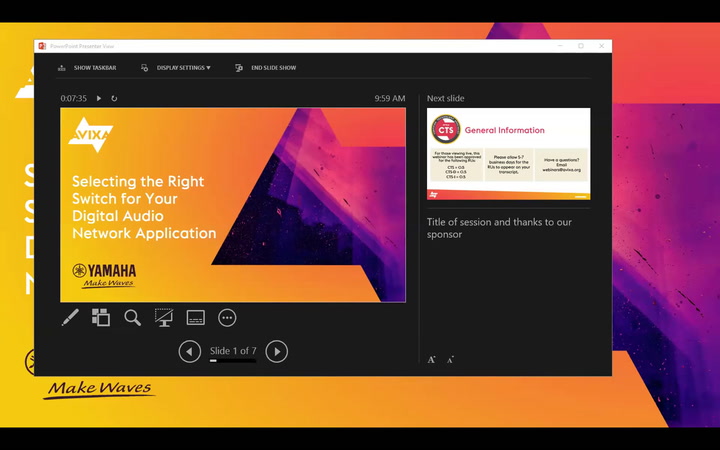
Task: Click the PowerPoint icon in the title bar
Action: click(x=42, y=46)
